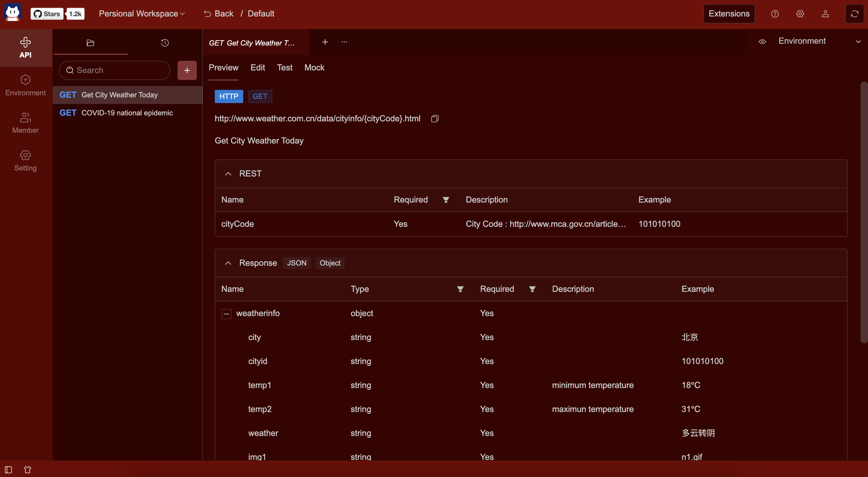Switch to the Test tab
This screenshot has height=477, width=868.
click(x=285, y=67)
